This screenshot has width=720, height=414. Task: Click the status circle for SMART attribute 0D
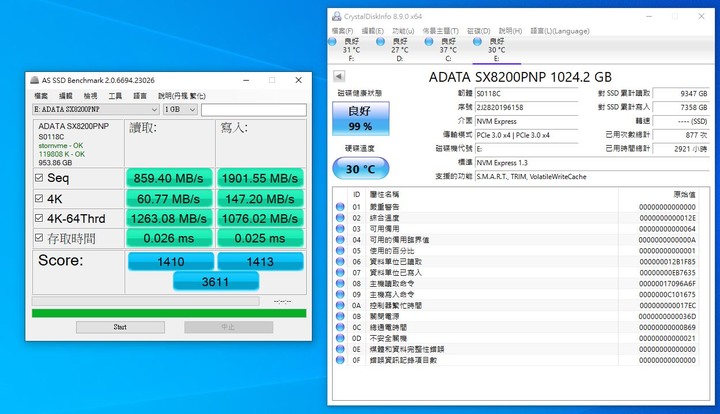pyautogui.click(x=340, y=338)
